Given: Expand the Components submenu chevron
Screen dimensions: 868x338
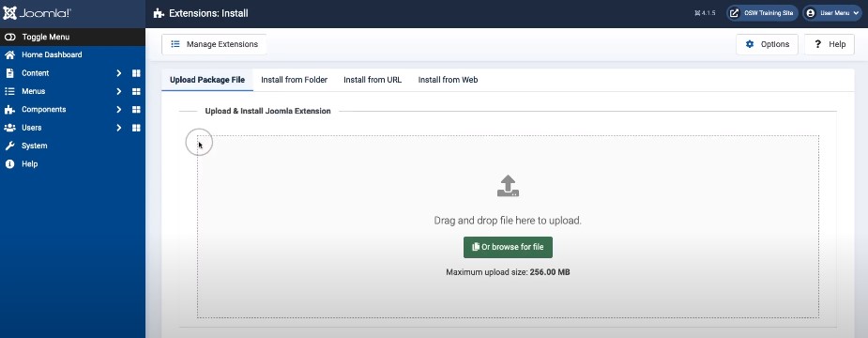Looking at the screenshot, I should pos(118,110).
